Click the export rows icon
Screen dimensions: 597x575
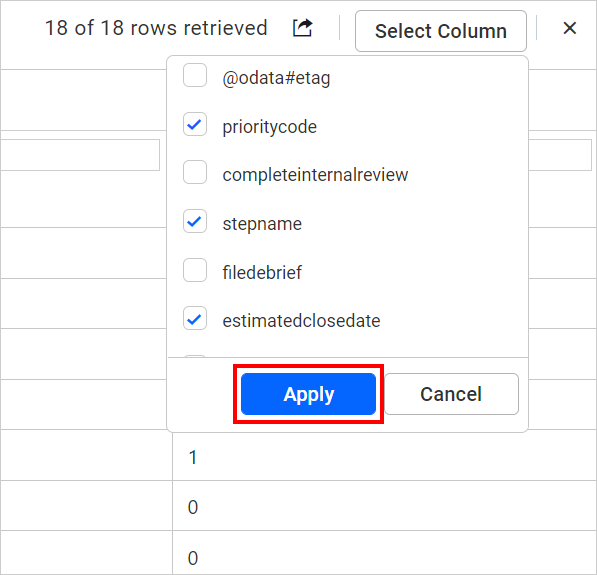point(302,28)
